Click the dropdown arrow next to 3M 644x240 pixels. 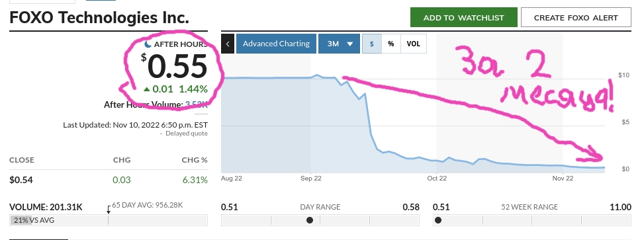click(x=350, y=44)
